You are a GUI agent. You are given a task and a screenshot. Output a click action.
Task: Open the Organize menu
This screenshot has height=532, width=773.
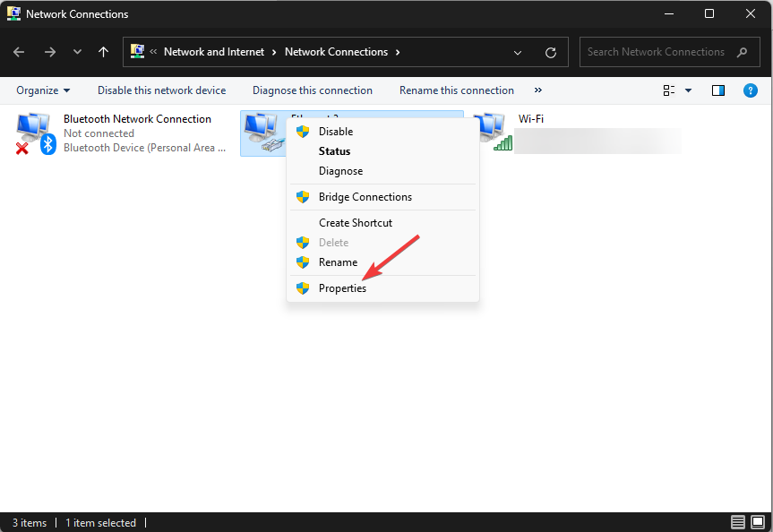43,90
